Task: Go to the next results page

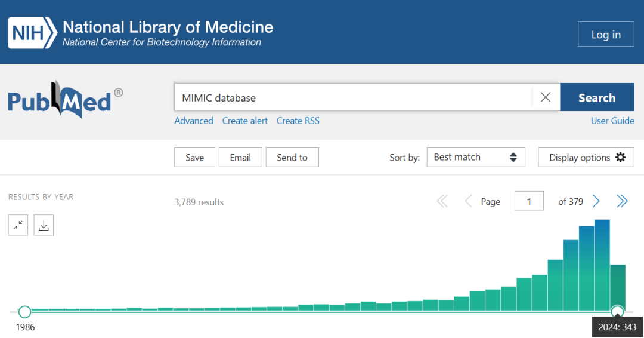Action: 596,201
